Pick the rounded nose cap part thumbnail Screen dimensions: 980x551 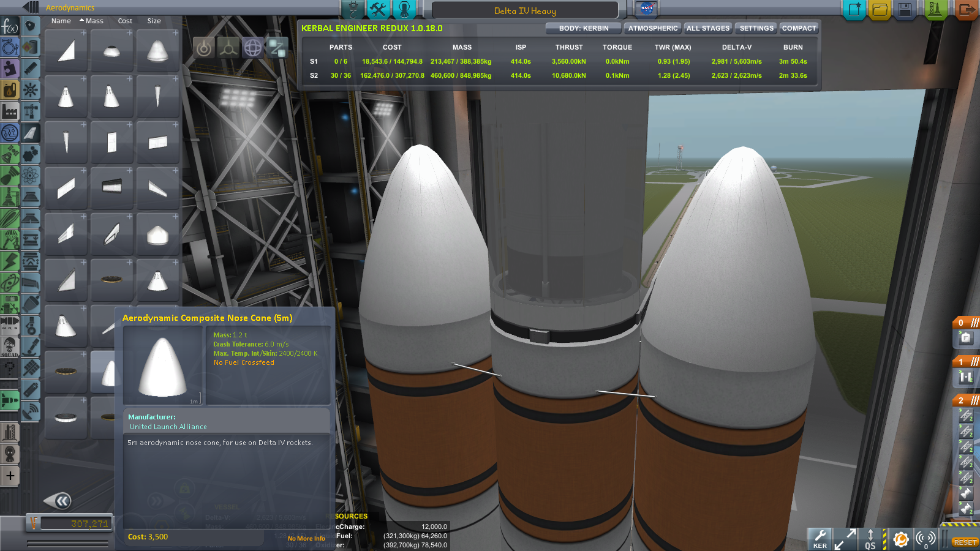(112, 51)
